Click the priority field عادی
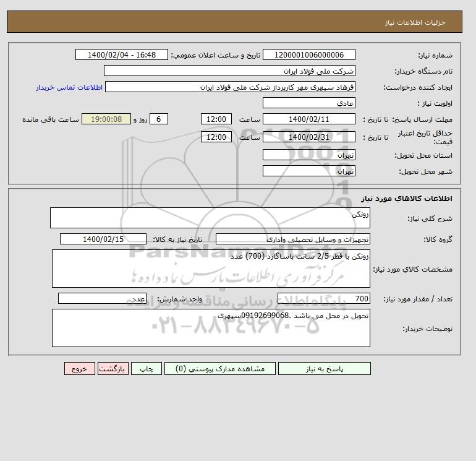Viewport: 476px width, 461px height. (308, 103)
